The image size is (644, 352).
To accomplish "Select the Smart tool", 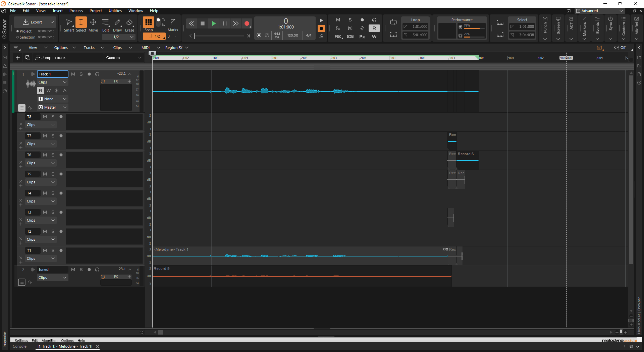I will coord(69,25).
